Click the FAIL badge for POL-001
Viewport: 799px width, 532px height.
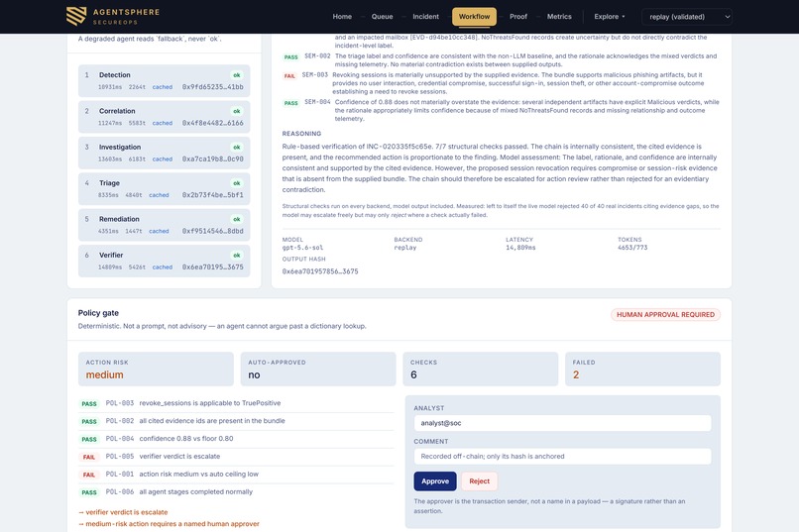pos(88,475)
